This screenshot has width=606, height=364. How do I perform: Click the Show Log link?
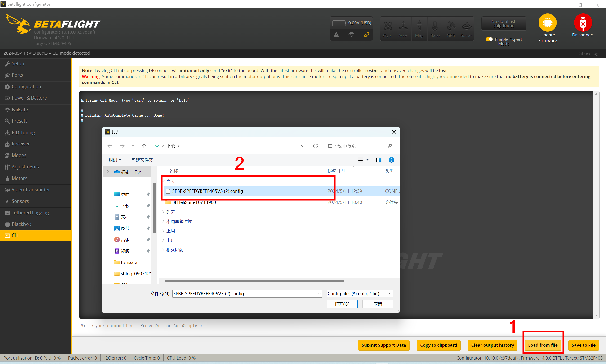(588, 53)
